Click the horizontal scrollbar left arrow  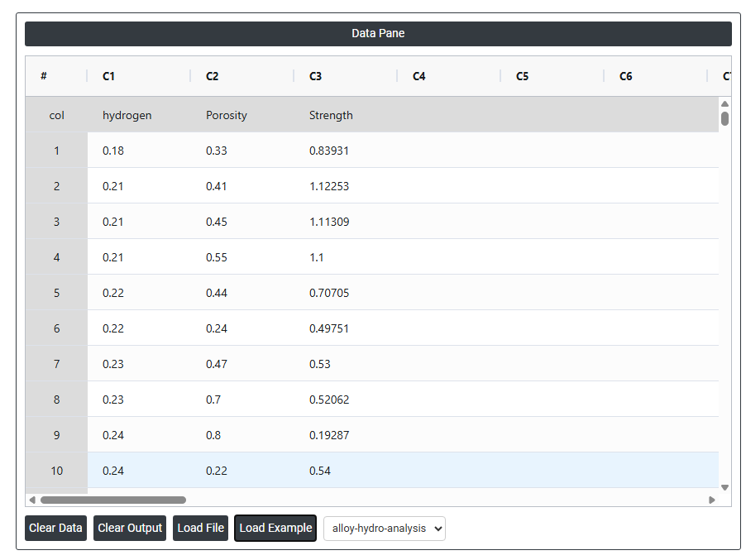point(32,500)
